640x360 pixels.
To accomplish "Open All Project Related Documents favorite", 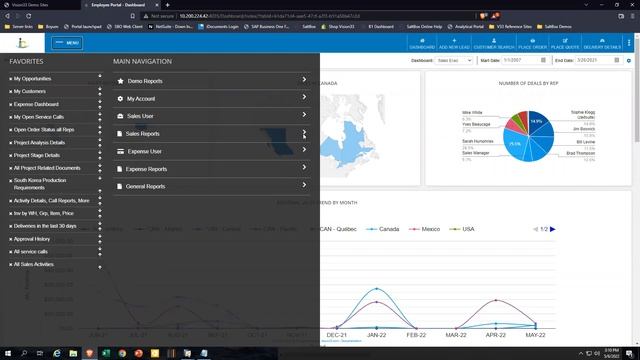I will pos(47,168).
